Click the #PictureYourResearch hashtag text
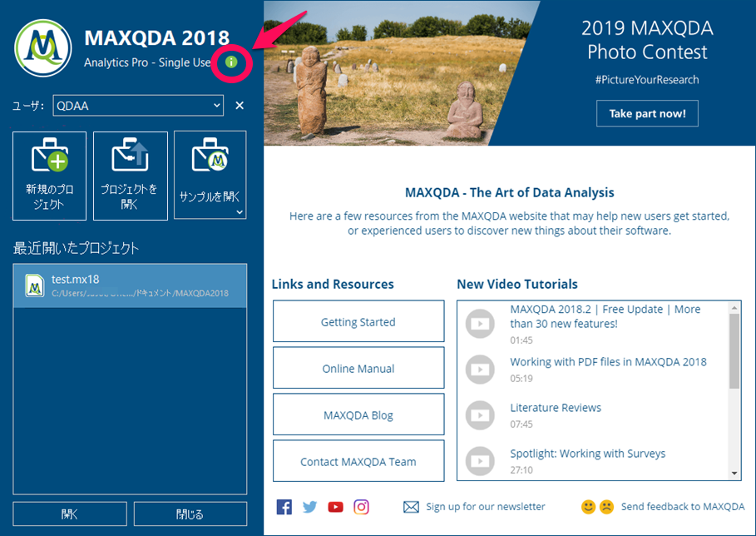The image size is (756, 536). coord(647,80)
